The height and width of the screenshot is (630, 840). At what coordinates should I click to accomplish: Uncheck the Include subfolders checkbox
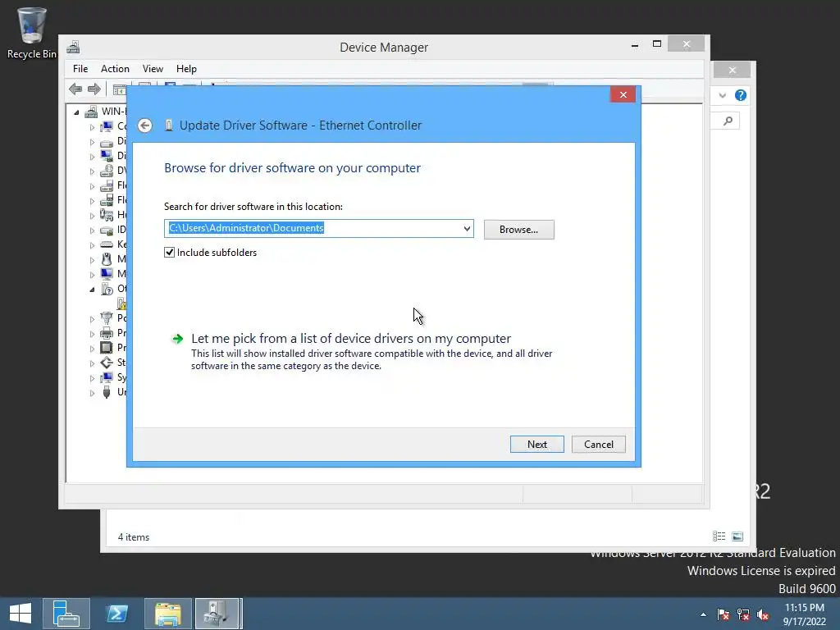pos(169,253)
